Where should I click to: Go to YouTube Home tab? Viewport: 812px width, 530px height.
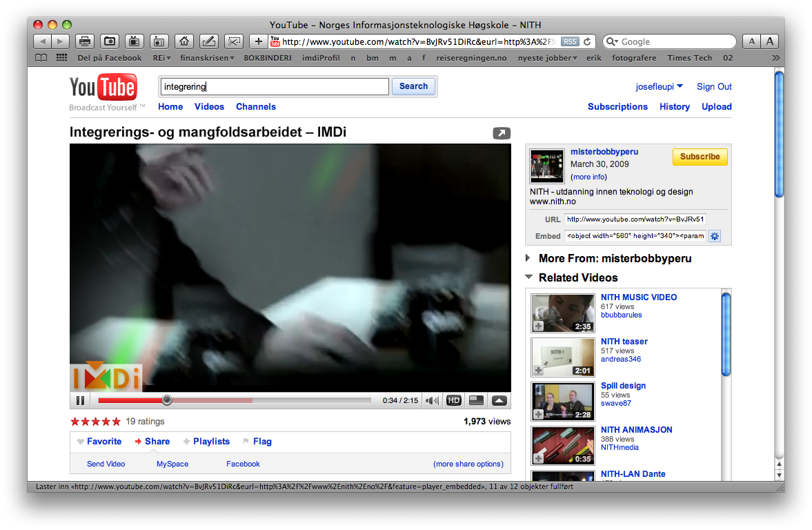[x=170, y=107]
